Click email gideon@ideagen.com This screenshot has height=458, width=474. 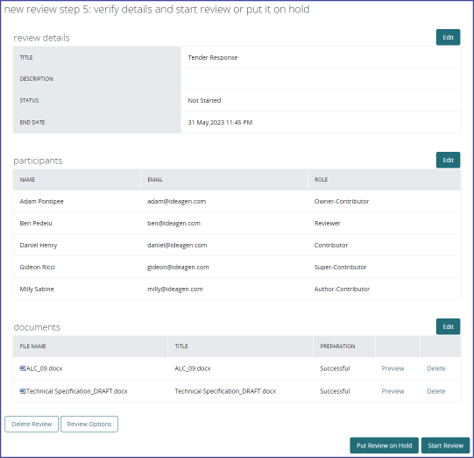pos(178,267)
